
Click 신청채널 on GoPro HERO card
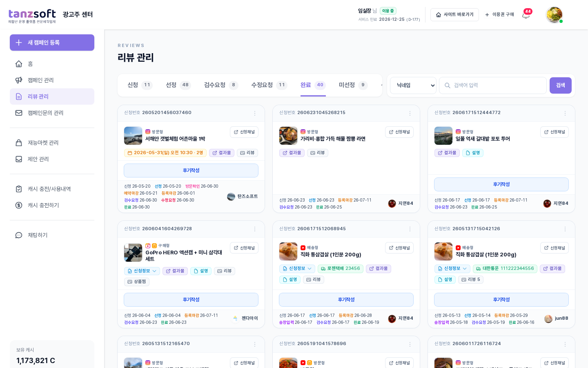click(244, 248)
